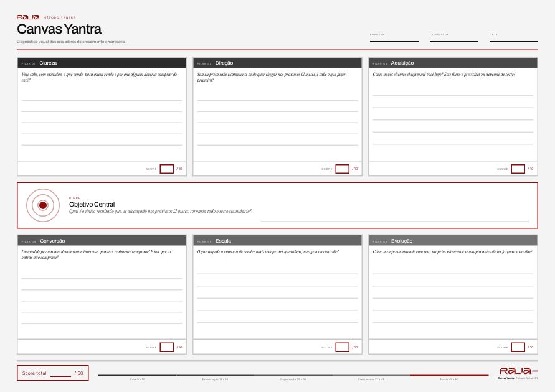The width and height of the screenshot is (555, 392).
Task: Click the 'Qual é o único resultado' question
Action: [x=160, y=212]
